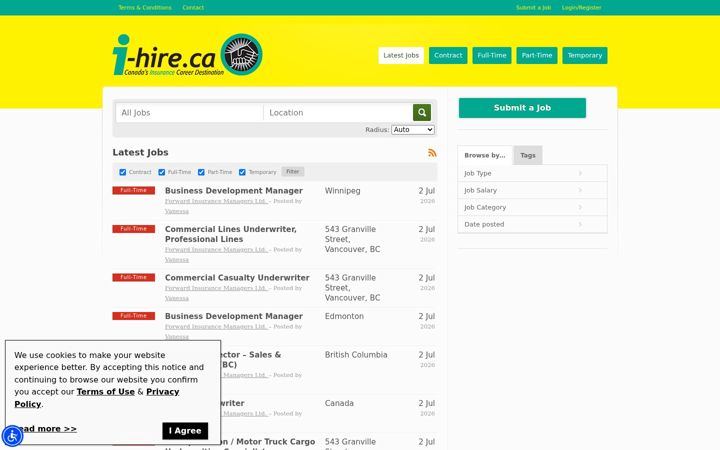Switch to the Tags tab
Viewport: 720px width, 450px height.
528,155
